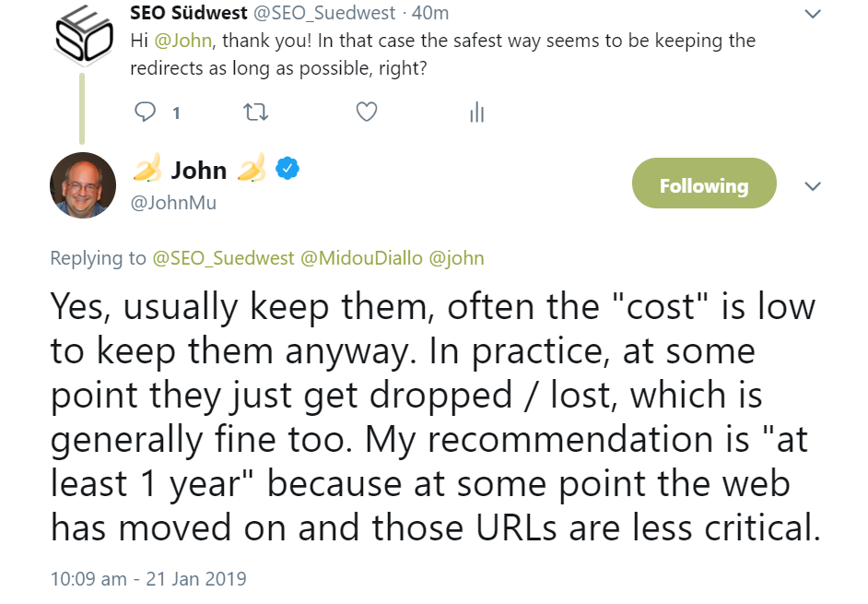The image size is (868, 604).
Task: Open the @JohnMu handle
Action: [x=175, y=203]
